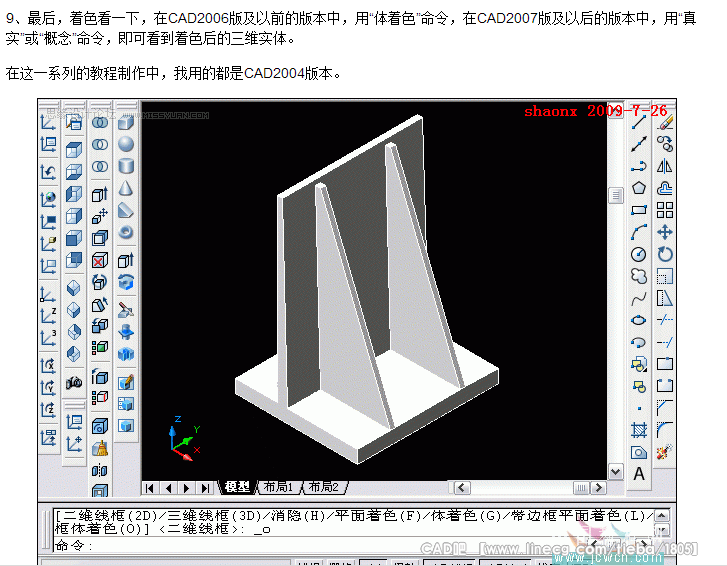Click the vertical scrollbar down arrow

[x=615, y=472]
